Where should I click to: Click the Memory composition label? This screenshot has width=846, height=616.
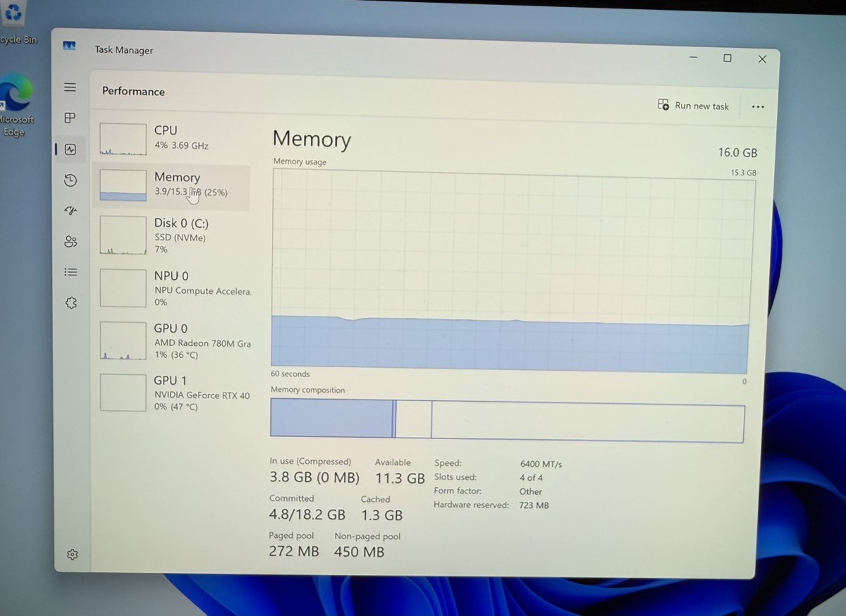(x=308, y=390)
